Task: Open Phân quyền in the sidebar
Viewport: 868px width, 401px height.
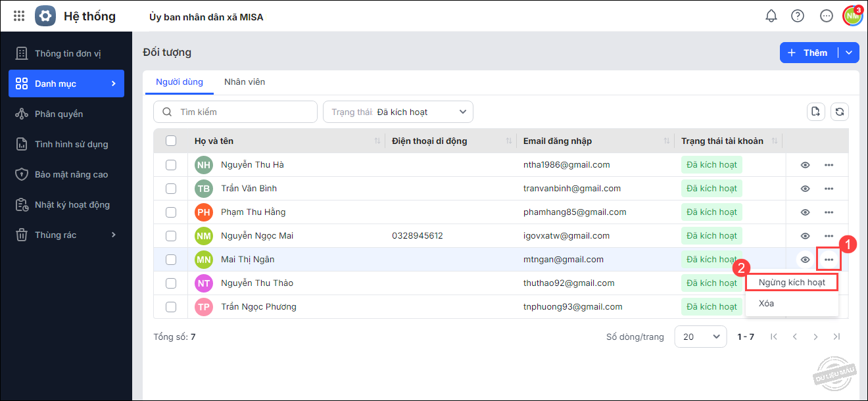Action: click(x=59, y=114)
